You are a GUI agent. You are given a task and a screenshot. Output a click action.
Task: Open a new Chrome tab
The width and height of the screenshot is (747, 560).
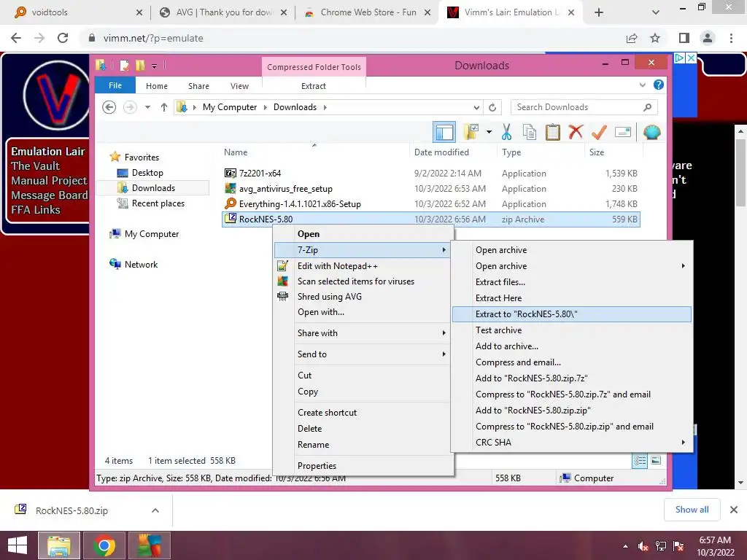[x=599, y=12]
